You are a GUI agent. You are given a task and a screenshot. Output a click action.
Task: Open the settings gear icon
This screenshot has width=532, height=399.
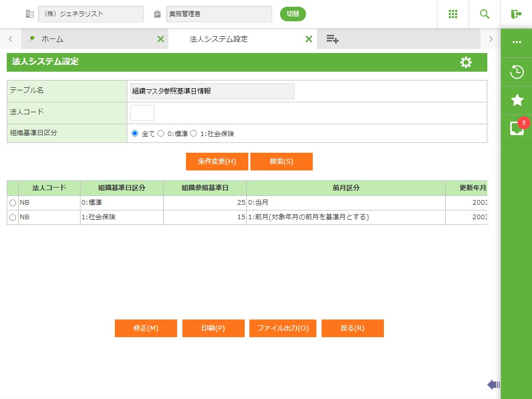[466, 62]
